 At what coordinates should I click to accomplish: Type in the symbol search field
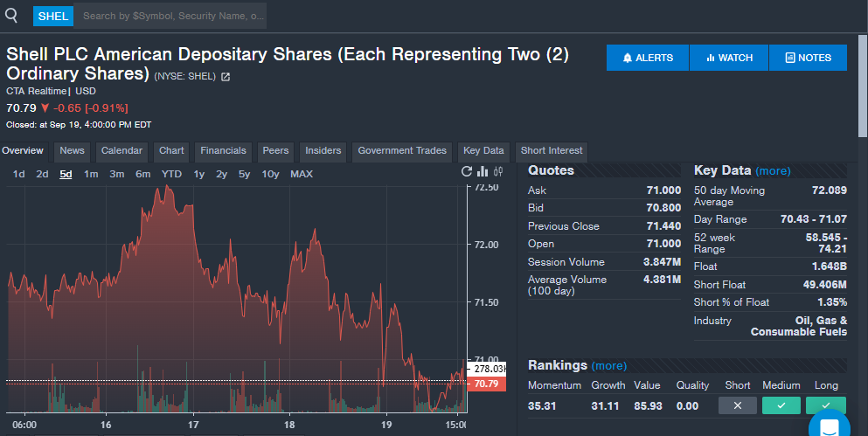170,16
